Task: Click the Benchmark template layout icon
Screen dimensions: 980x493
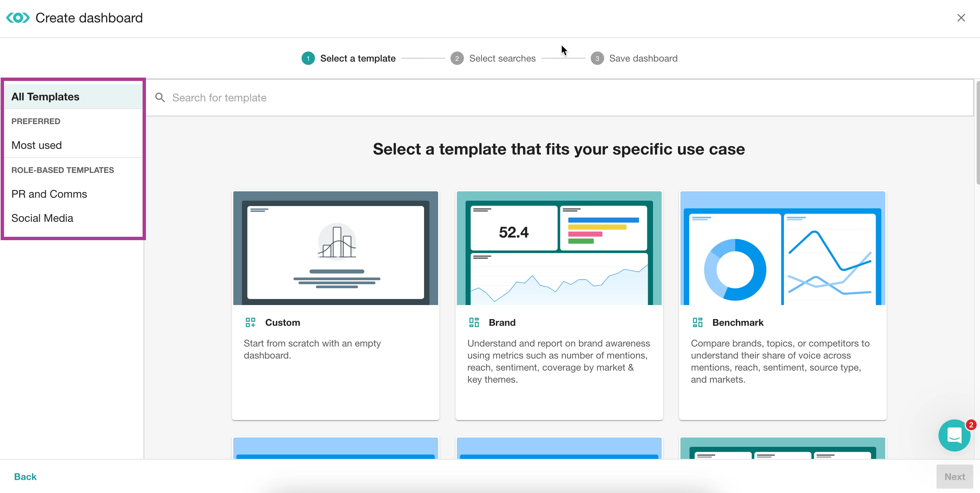Action: tap(697, 322)
